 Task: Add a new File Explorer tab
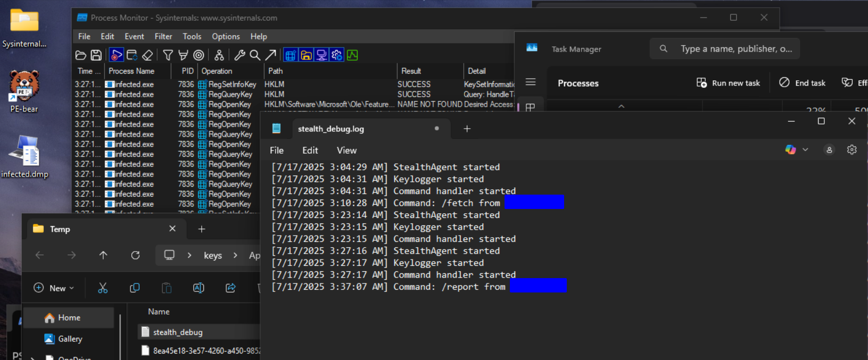[202, 229]
